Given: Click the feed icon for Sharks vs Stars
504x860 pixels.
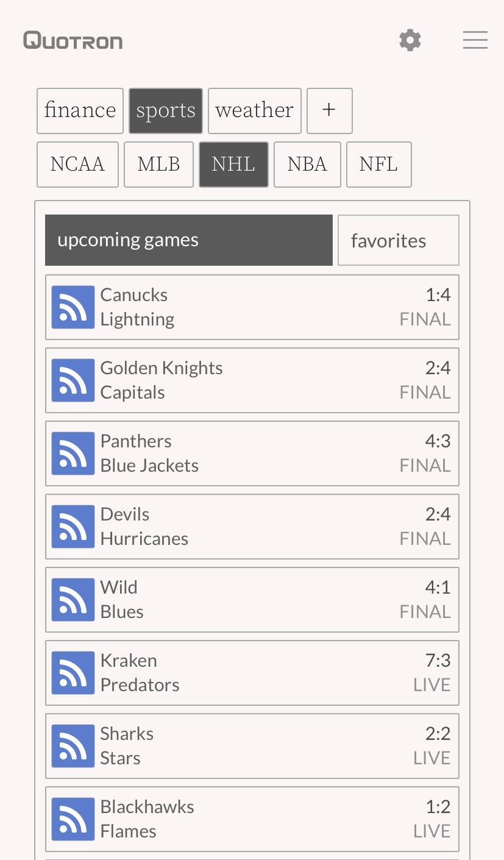Looking at the screenshot, I should (73, 746).
